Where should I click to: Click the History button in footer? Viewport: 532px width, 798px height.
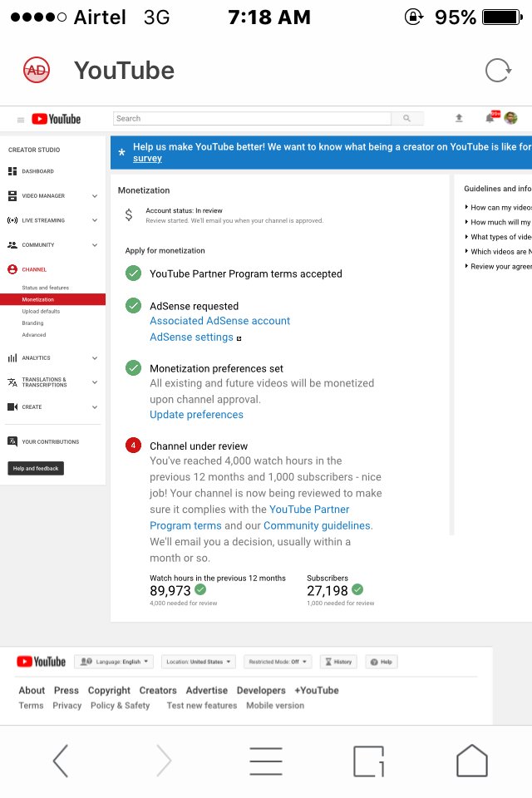(x=338, y=662)
